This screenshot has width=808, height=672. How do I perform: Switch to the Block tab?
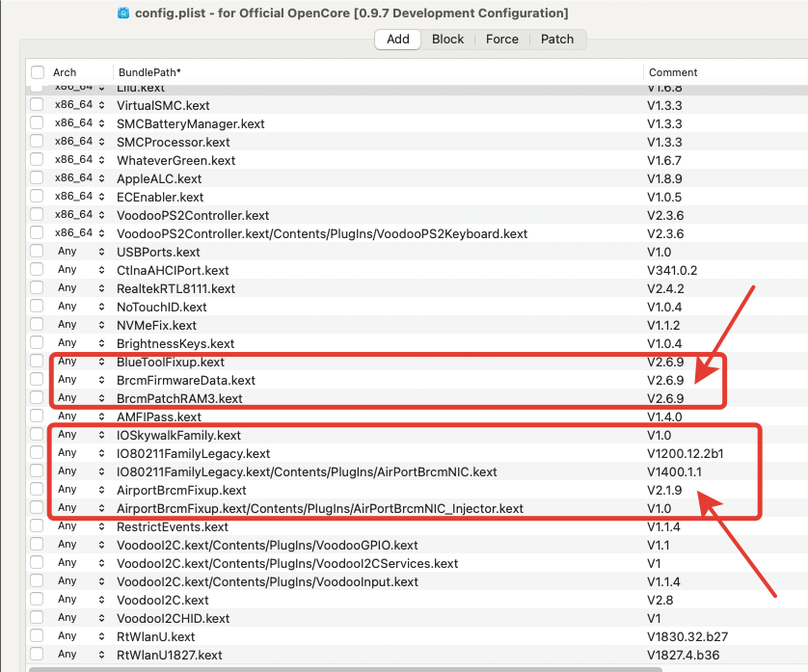point(447,40)
